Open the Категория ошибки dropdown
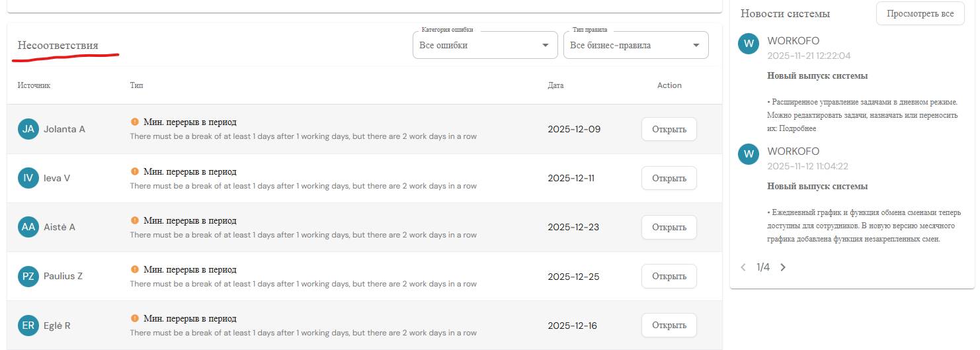This screenshot has width=980, height=350. (x=485, y=45)
